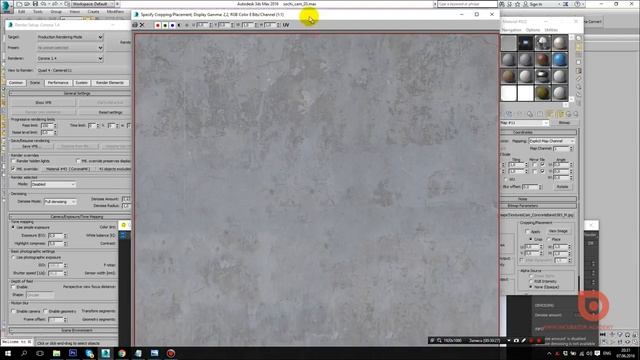This screenshot has height=360, width=640.
Task: Select the blue sphere material slot
Action: [x=560, y=60]
